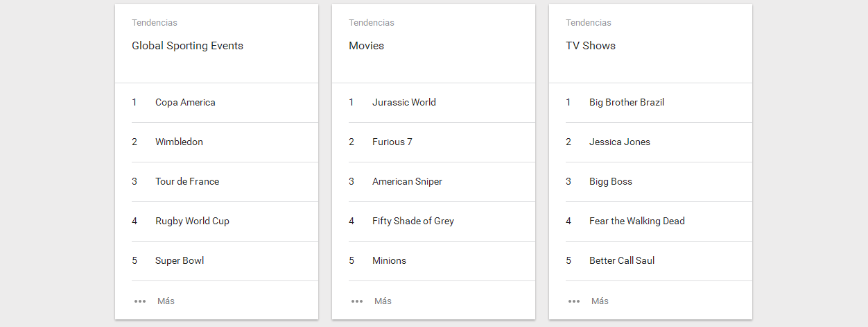Select Rugby World Cup entry

pyautogui.click(x=192, y=221)
